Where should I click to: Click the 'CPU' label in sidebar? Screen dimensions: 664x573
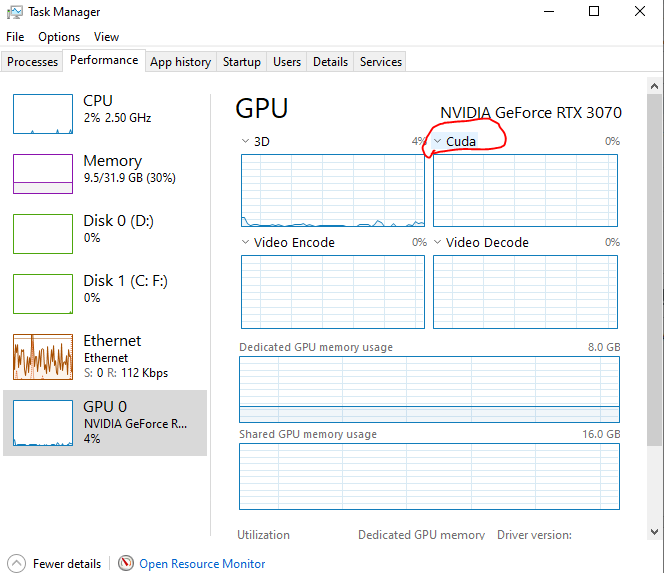tap(98, 101)
